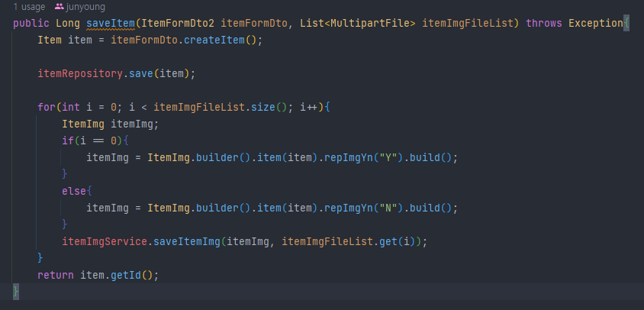This screenshot has width=644, height=310.
Task: Click the saveItemImg method call
Action: pyautogui.click(x=187, y=242)
